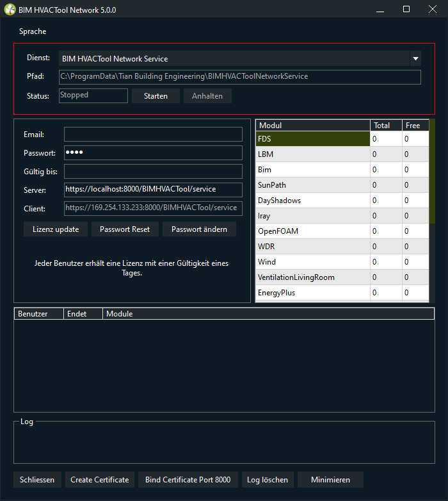The image size is (448, 501).
Task: Click the Status field showing Stopped
Action: pos(93,95)
